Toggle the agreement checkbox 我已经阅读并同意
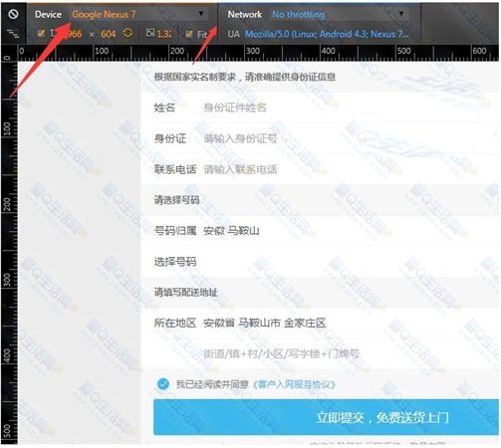 pos(163,384)
